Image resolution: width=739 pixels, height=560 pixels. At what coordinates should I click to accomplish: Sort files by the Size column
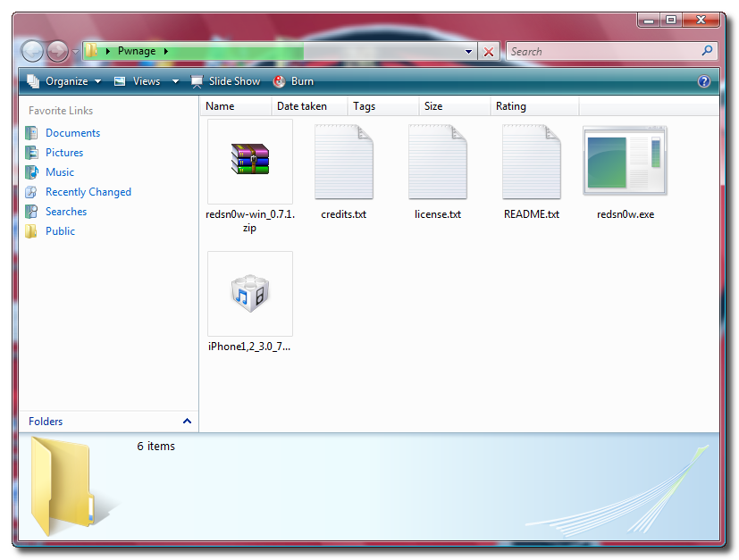point(433,106)
